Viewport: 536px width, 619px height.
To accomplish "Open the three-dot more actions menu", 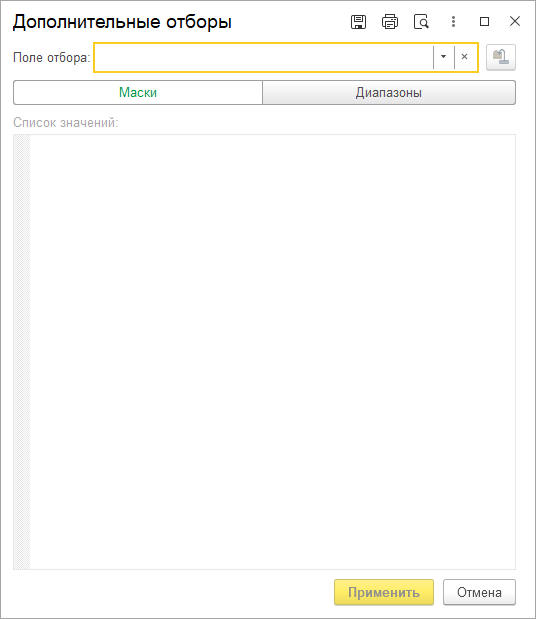I will pyautogui.click(x=453, y=22).
